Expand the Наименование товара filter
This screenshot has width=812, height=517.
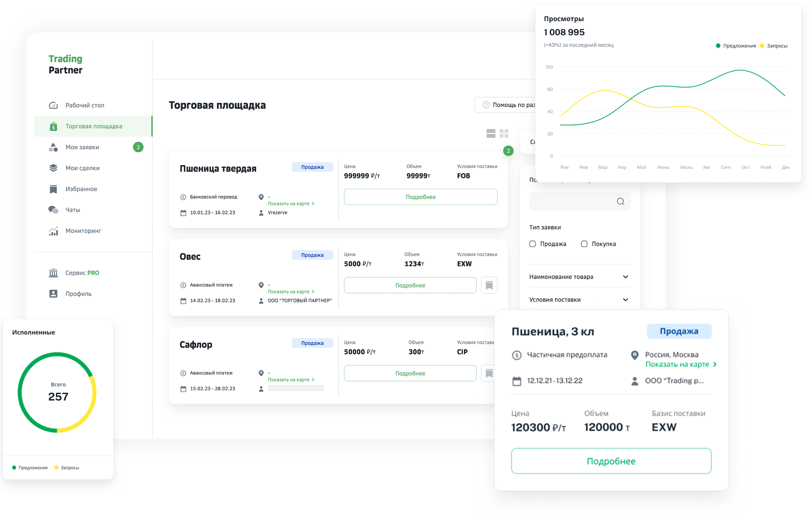580,277
